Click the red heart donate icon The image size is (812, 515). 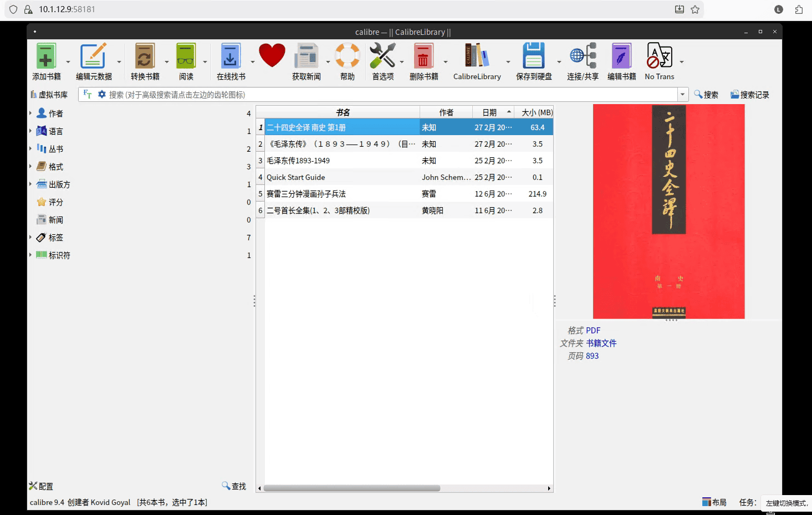[x=272, y=56]
